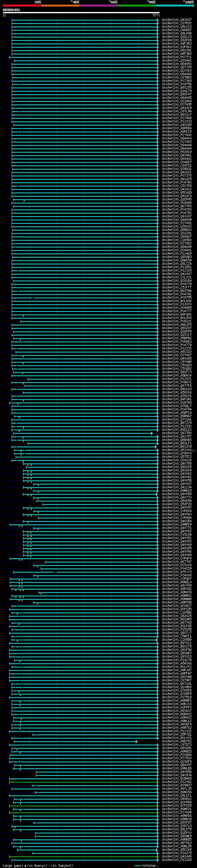Open hit UniRef100_Q9ZP08
The image size is (197, 868).
point(176,40)
